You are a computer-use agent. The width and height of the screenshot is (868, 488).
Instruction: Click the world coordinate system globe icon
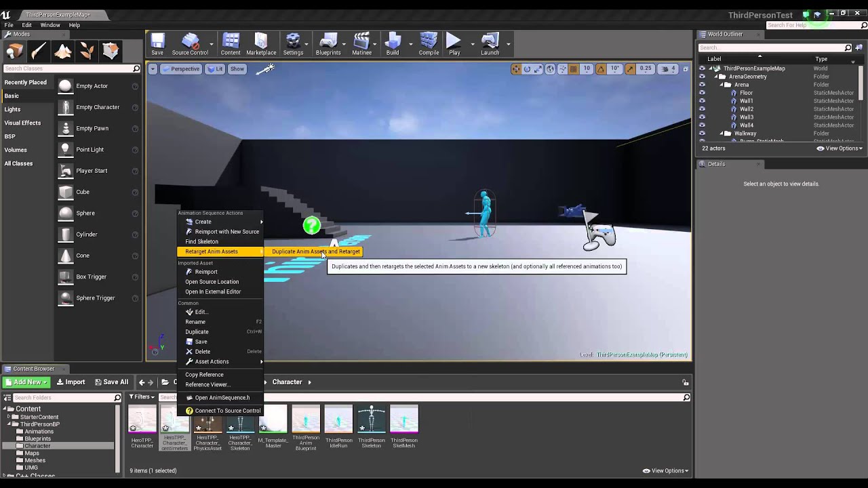(551, 68)
